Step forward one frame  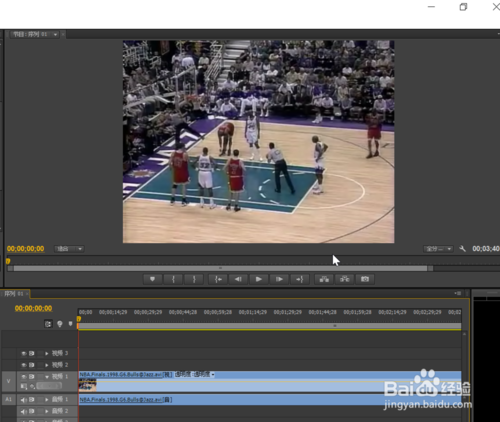tap(279, 279)
